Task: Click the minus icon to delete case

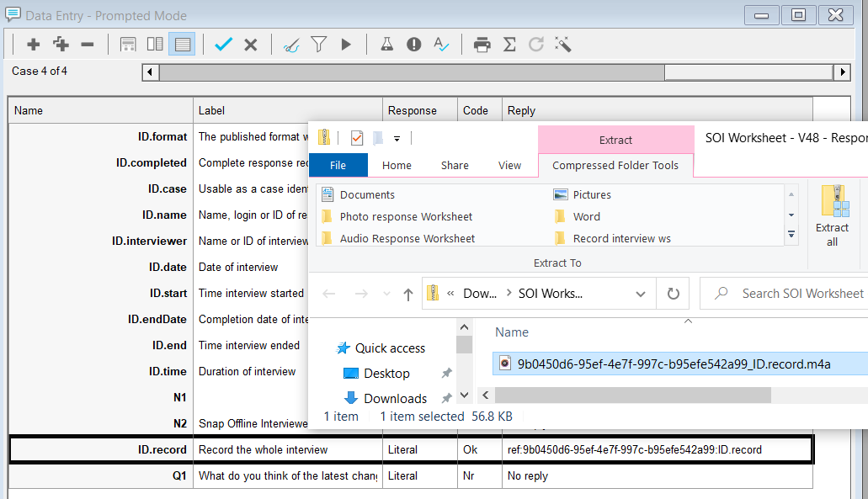Action: 87,45
